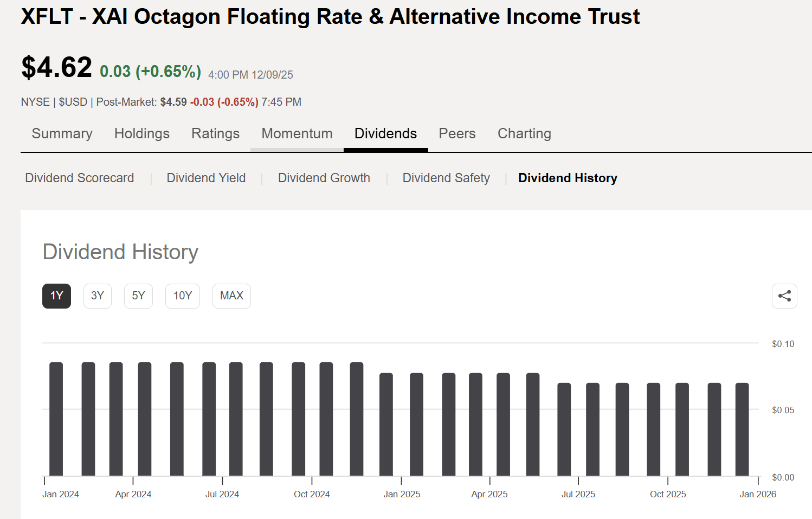Image resolution: width=812 pixels, height=519 pixels.
Task: Select the Dividend History link
Action: point(568,178)
